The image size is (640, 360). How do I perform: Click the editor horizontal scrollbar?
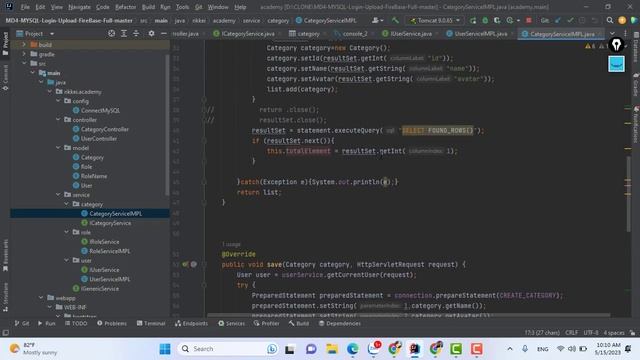pyautogui.click(x=408, y=315)
